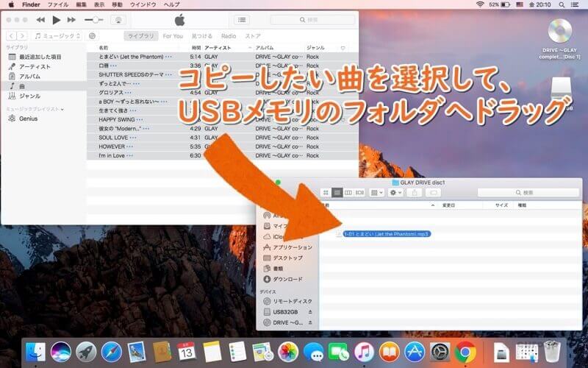588x368 pixels.
Task: Eject the DRIVE ~G... disc
Action: 310,322
